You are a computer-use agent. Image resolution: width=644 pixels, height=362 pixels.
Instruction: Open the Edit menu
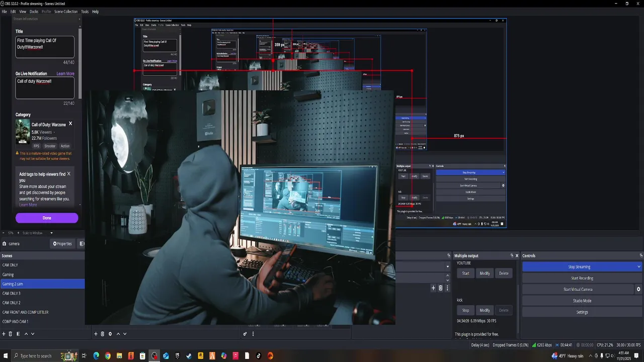[13, 12]
